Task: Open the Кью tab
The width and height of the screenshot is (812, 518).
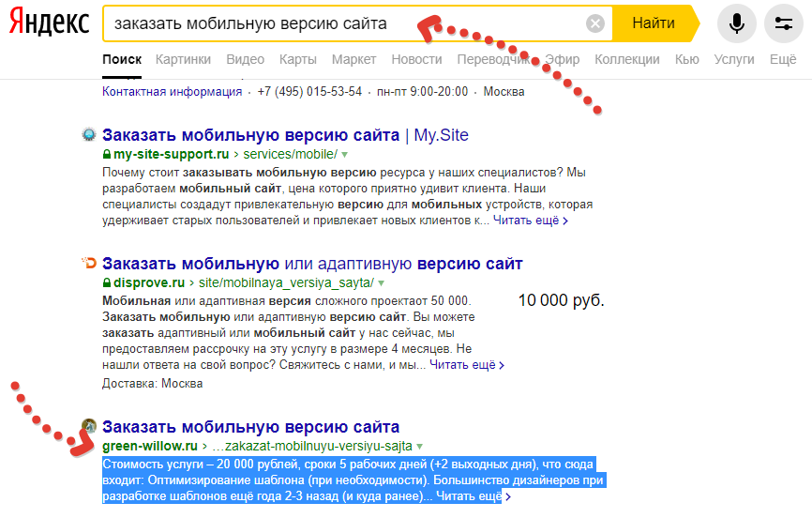Action: click(686, 60)
